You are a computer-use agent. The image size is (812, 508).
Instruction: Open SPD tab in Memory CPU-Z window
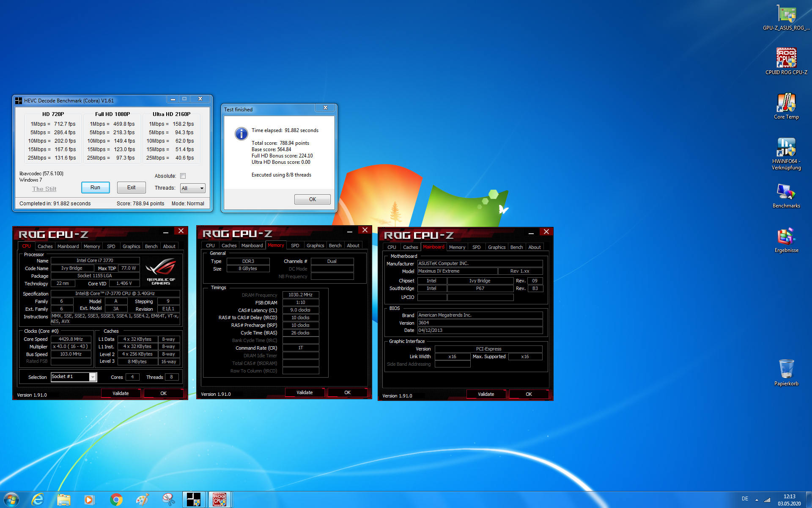click(295, 246)
